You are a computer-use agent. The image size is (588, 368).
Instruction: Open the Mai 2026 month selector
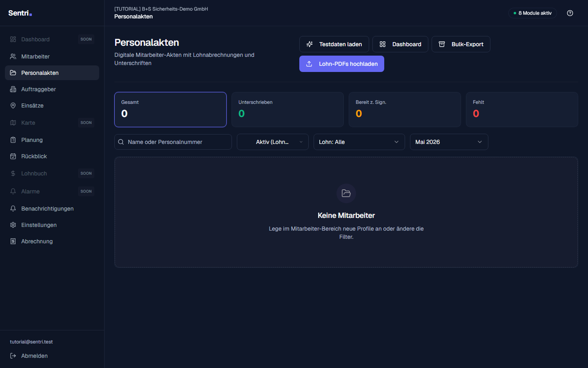pyautogui.click(x=449, y=142)
